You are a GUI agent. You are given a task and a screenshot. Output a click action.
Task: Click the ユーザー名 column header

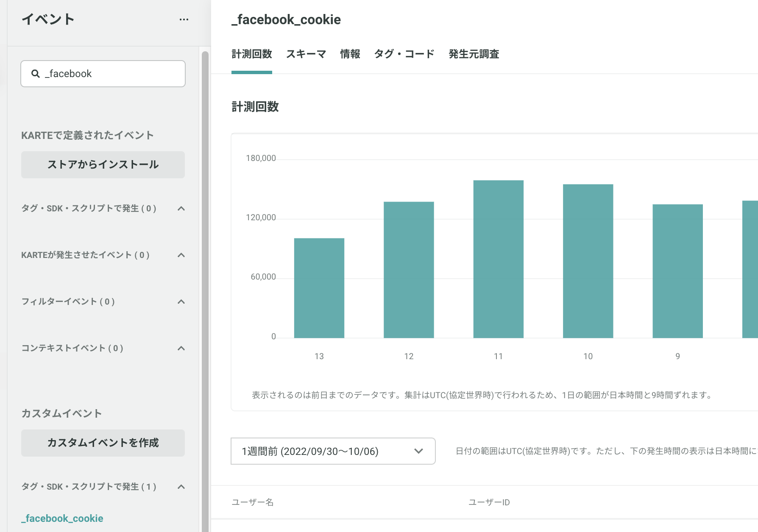[253, 502]
